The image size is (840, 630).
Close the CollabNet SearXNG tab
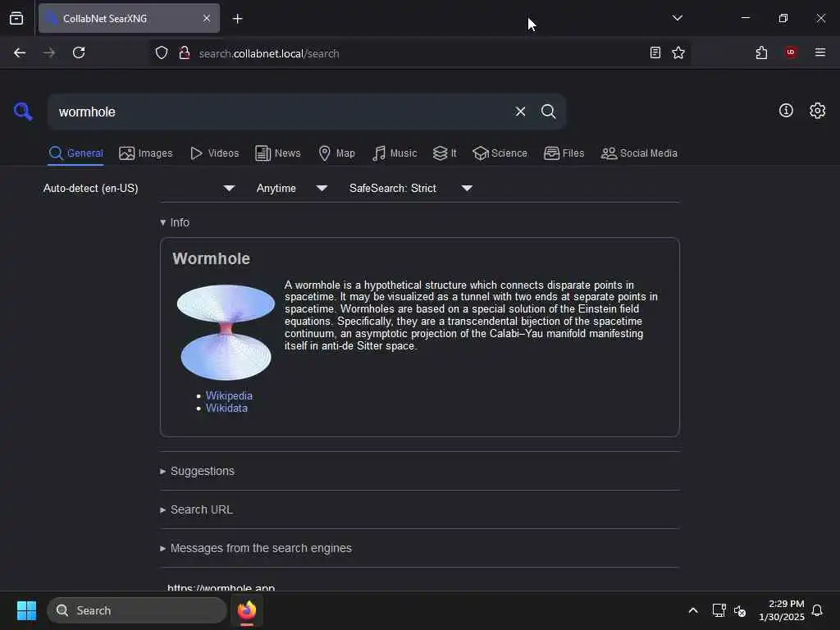click(207, 18)
